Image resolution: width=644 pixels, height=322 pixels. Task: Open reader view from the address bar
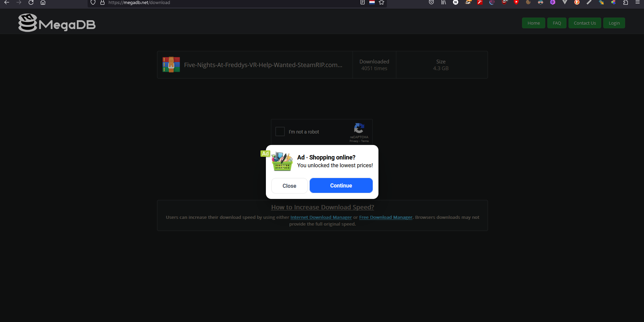pos(362,3)
